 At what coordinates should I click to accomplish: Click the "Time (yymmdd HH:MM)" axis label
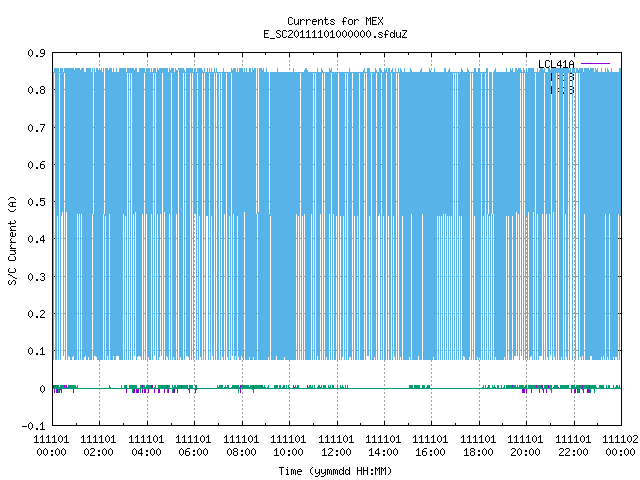(x=335, y=471)
